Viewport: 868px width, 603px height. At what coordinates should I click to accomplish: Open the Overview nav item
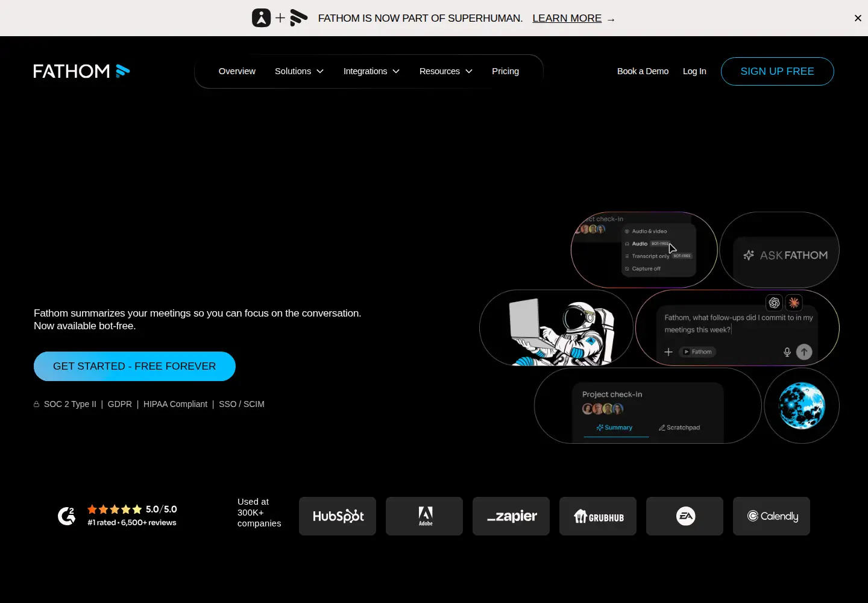click(237, 71)
